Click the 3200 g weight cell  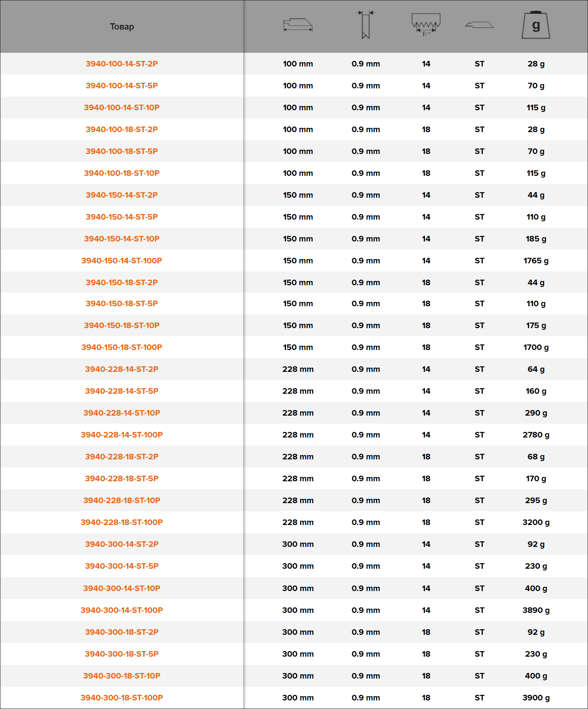click(536, 522)
